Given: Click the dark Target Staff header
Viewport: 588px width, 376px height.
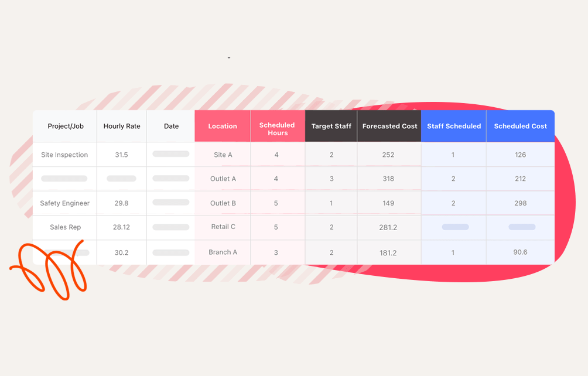Looking at the screenshot, I should pos(331,127).
